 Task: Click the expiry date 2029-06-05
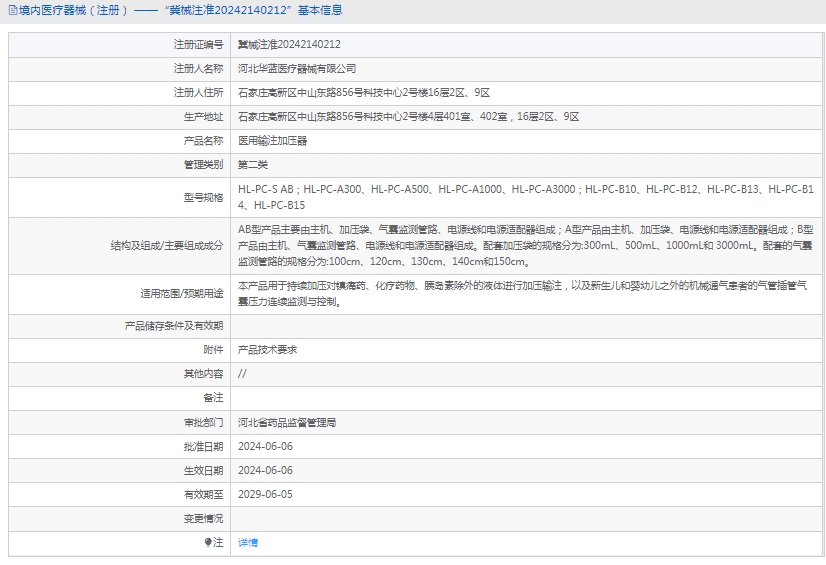(265, 494)
